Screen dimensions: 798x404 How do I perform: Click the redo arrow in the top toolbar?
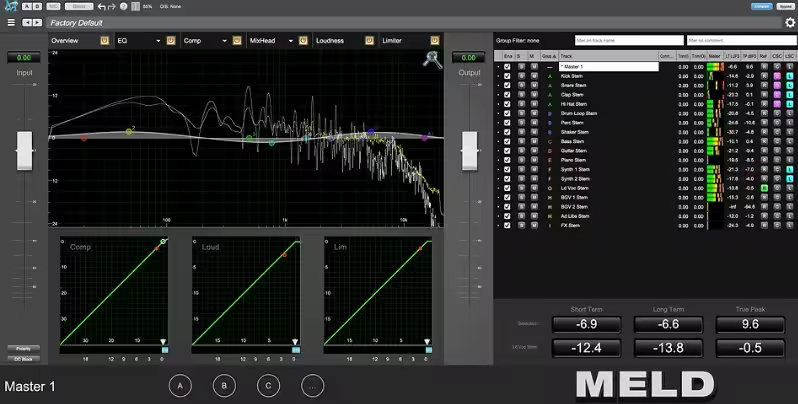coord(112,6)
